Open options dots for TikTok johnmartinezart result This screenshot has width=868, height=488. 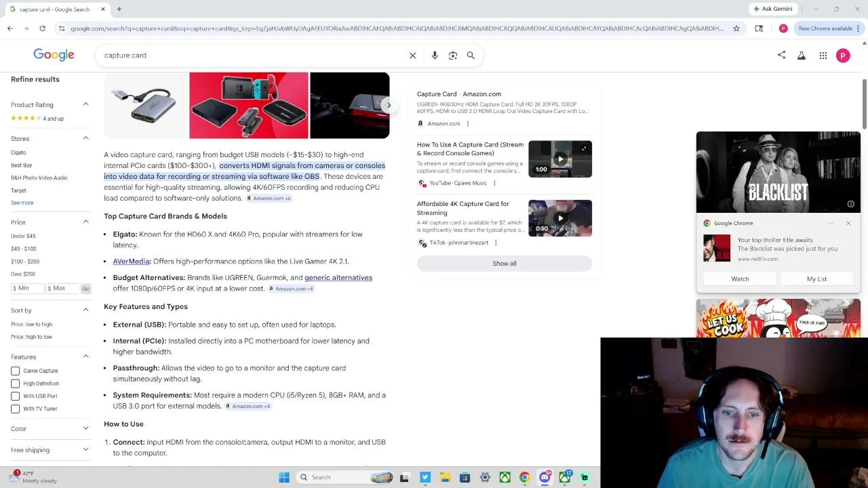495,243
